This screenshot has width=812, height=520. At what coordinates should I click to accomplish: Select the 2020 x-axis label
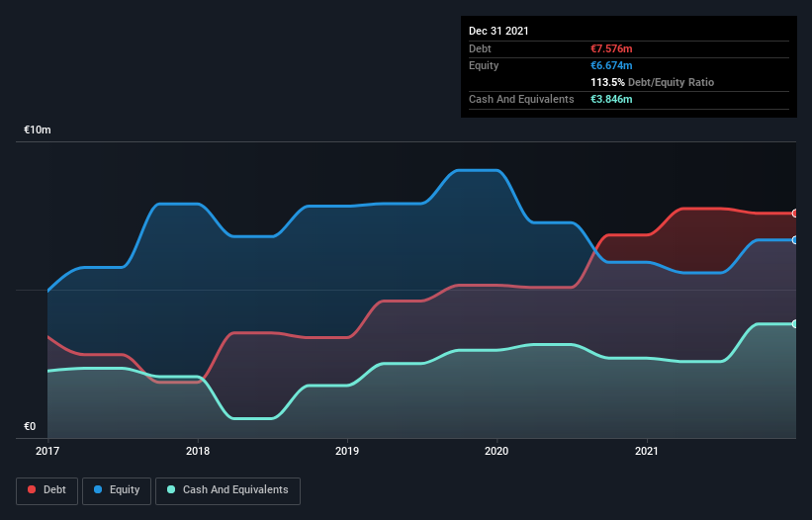click(x=496, y=451)
